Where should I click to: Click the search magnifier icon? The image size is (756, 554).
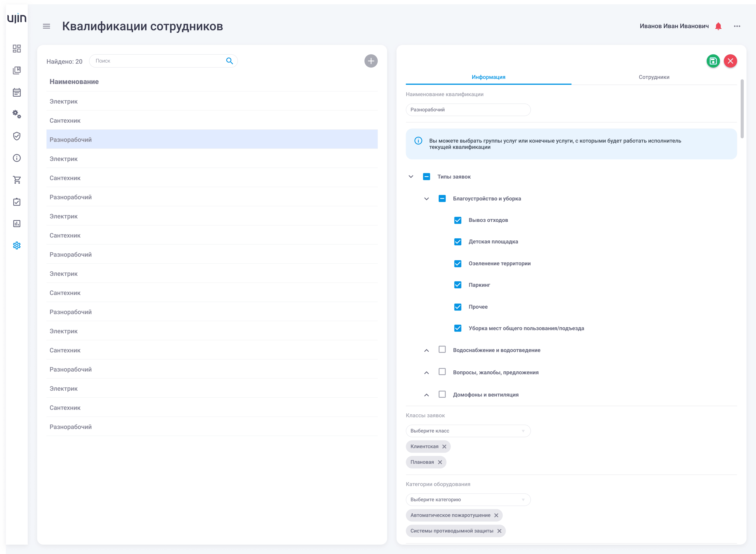point(229,61)
